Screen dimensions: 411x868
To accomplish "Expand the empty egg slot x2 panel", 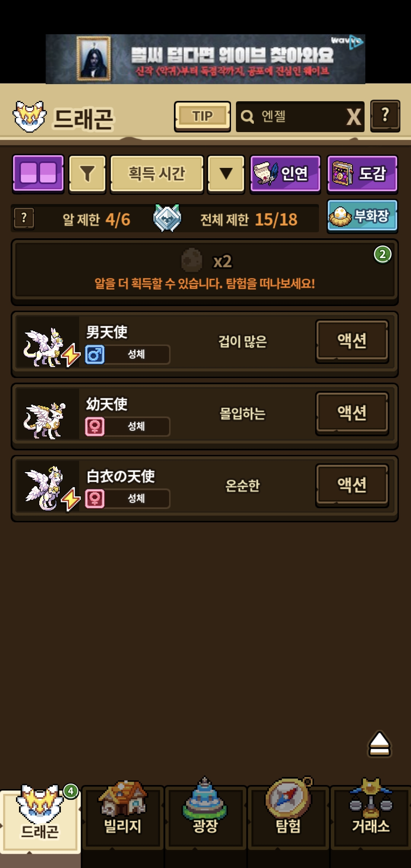I will pyautogui.click(x=205, y=272).
